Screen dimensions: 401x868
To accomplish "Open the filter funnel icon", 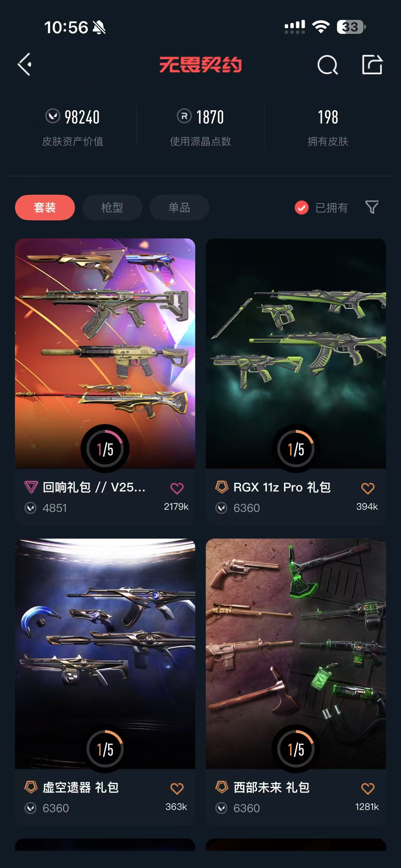I will [x=372, y=207].
